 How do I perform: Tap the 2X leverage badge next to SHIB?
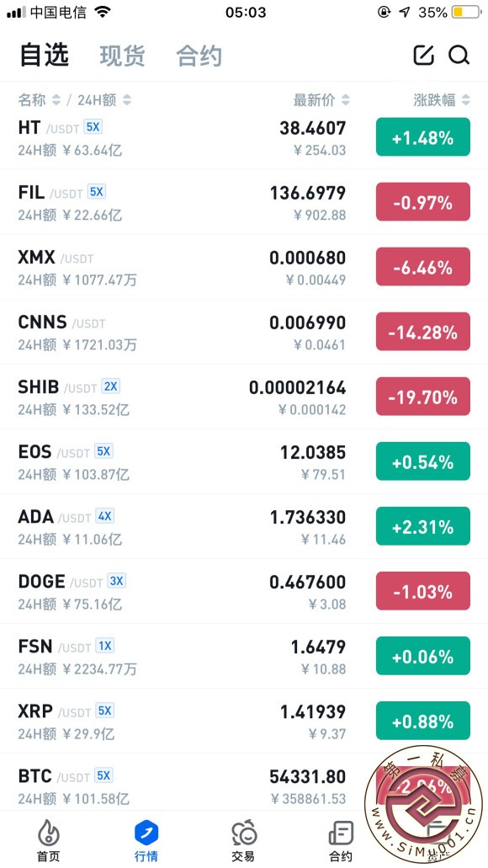pyautogui.click(x=111, y=386)
